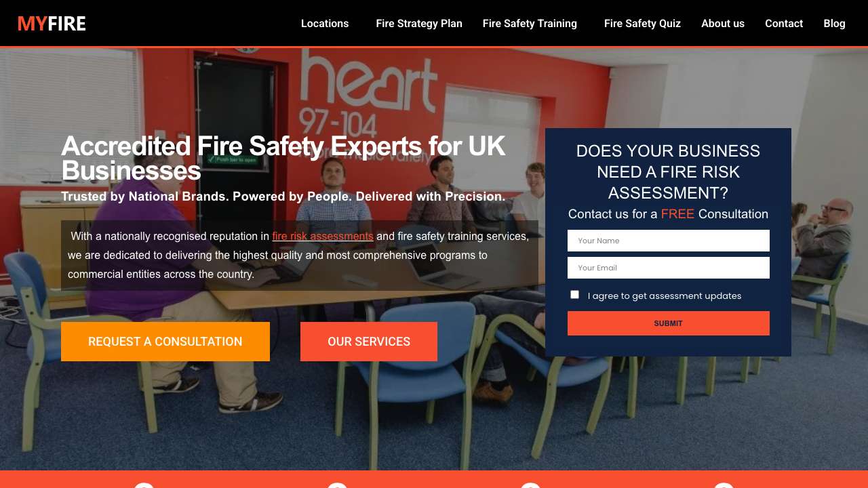Expand the Fire Safety Training menu

click(530, 24)
